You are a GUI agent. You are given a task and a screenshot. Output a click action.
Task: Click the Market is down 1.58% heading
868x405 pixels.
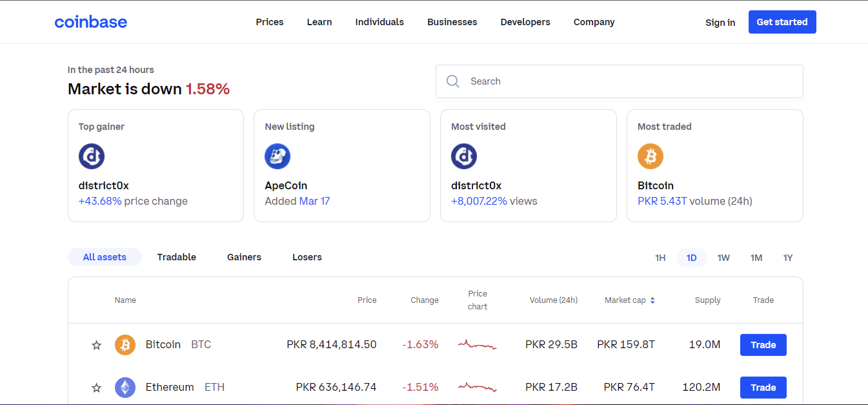[x=149, y=89]
